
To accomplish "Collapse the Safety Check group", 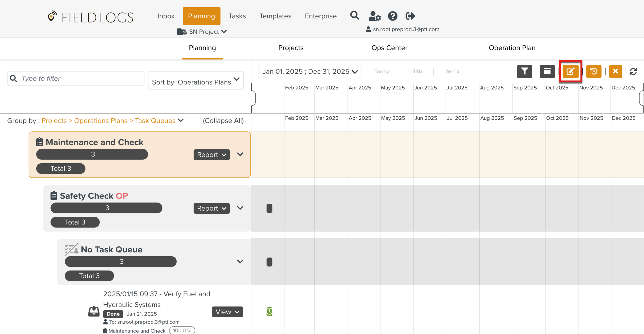I will pyautogui.click(x=240, y=208).
